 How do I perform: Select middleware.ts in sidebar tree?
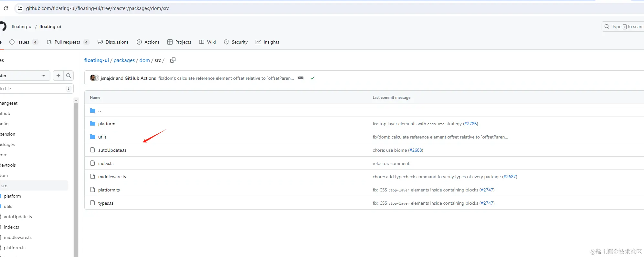point(18,237)
